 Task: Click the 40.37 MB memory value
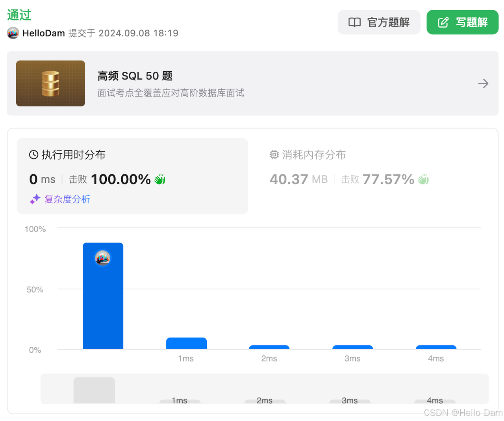298,179
